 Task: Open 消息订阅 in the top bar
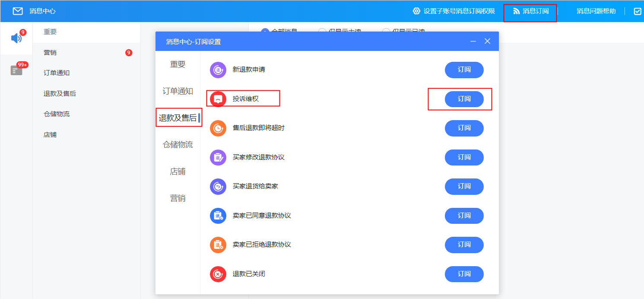click(536, 11)
